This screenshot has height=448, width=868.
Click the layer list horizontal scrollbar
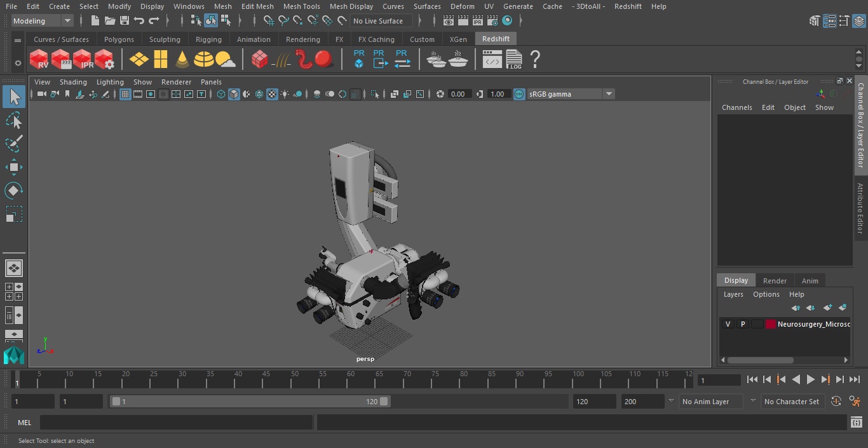pyautogui.click(x=760, y=360)
